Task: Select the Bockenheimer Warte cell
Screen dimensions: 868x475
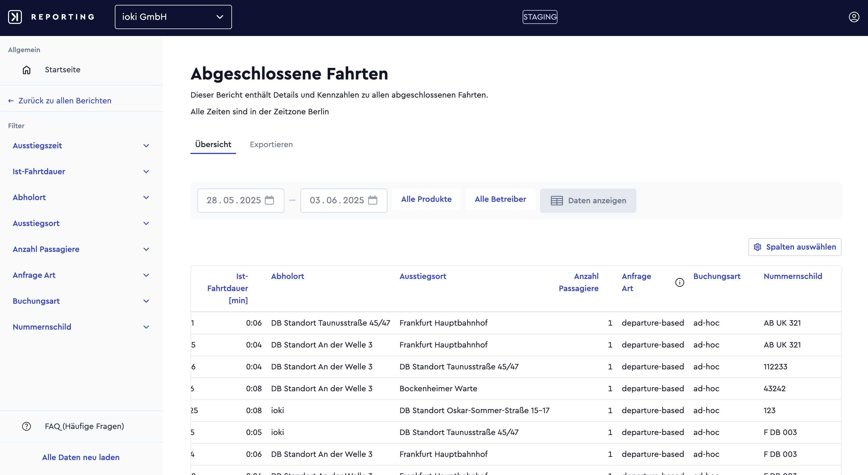Action: click(438, 389)
